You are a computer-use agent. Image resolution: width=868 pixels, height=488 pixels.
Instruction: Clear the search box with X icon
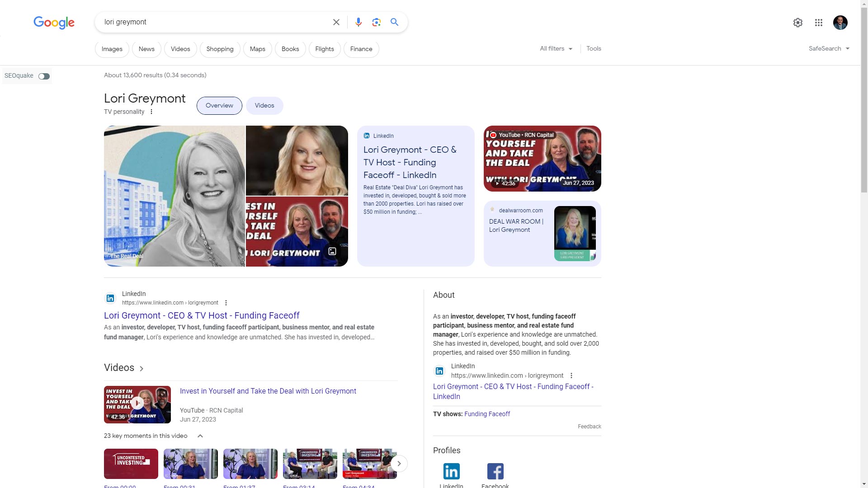tap(336, 22)
